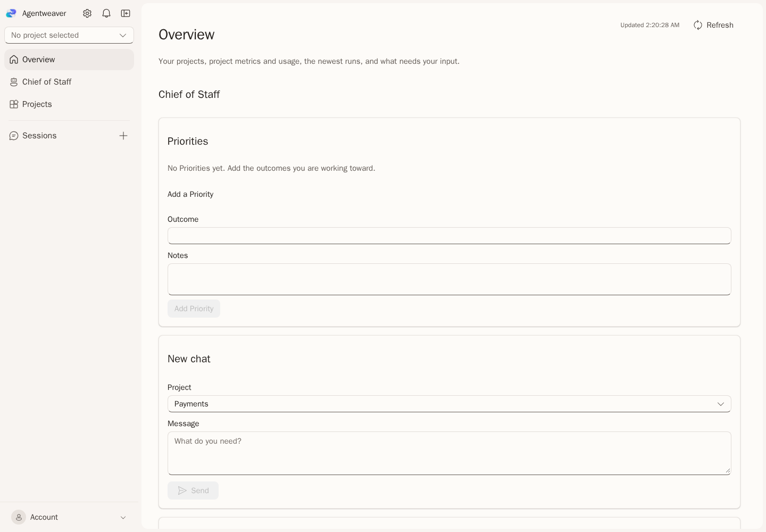Viewport: 766px width, 532px height.
Task: Click the 'Priorities' card heading
Action: coord(188,141)
